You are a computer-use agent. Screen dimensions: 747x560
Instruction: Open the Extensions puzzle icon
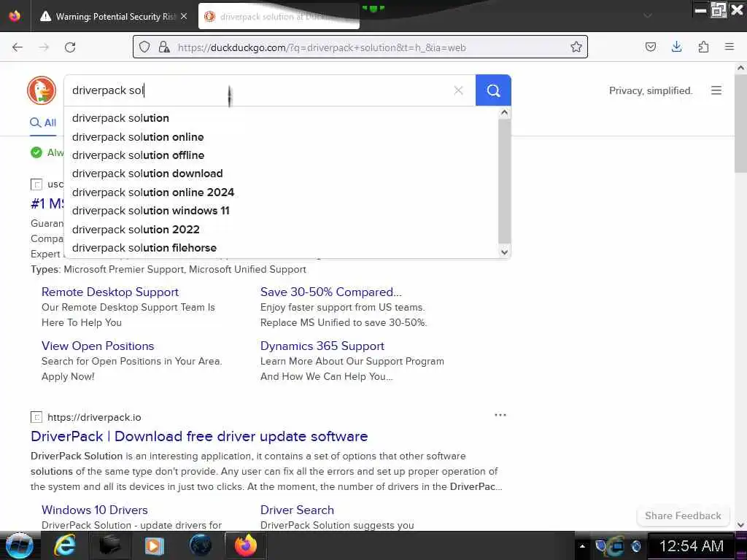(703, 47)
